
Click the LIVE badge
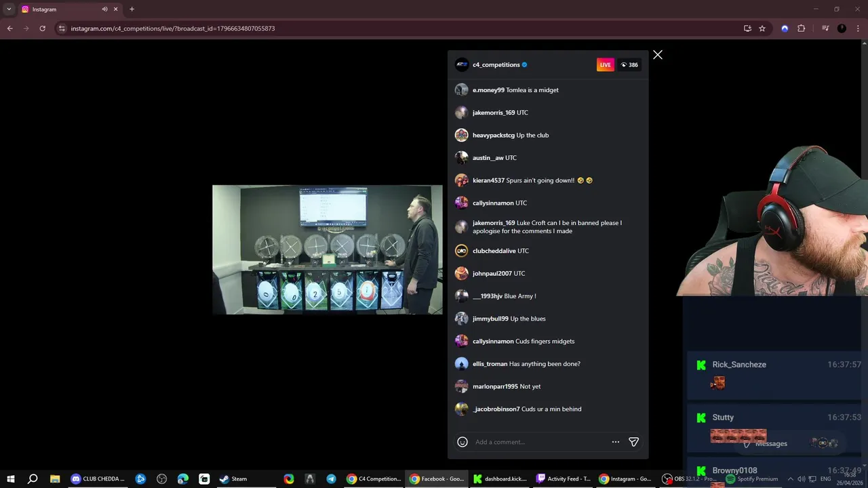coord(606,65)
